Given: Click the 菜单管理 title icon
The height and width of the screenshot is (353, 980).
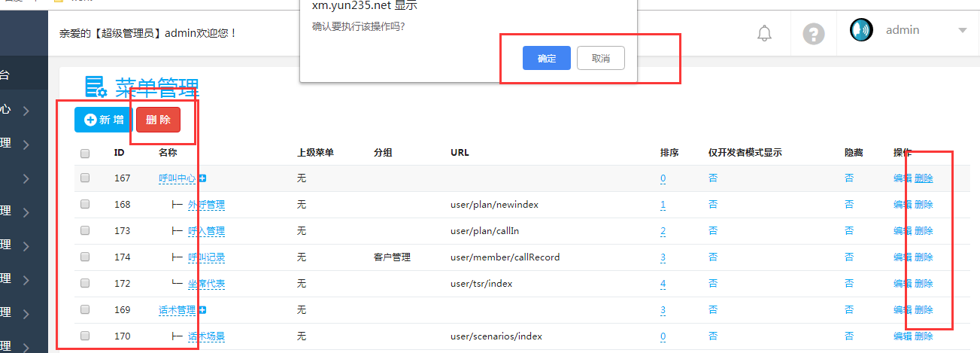Looking at the screenshot, I should [x=95, y=87].
